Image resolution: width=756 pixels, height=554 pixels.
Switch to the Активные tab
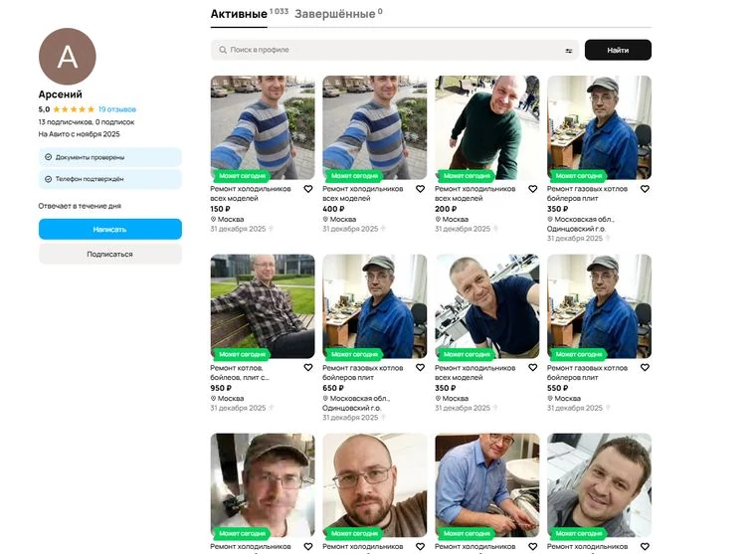pyautogui.click(x=239, y=14)
